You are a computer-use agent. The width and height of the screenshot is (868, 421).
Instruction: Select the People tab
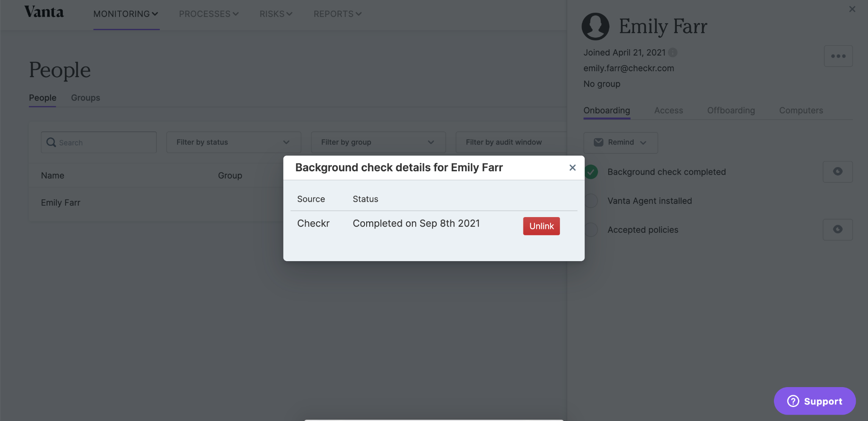click(x=42, y=98)
